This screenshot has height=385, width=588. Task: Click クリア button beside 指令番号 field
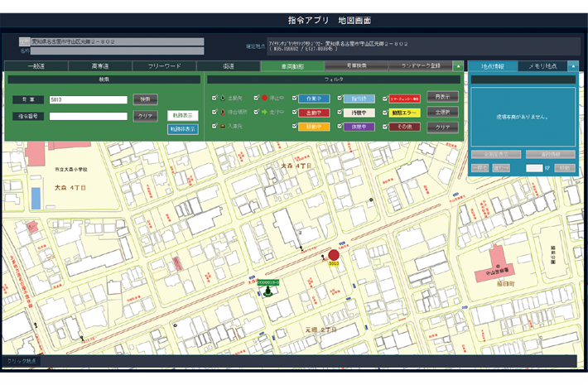pyautogui.click(x=145, y=116)
